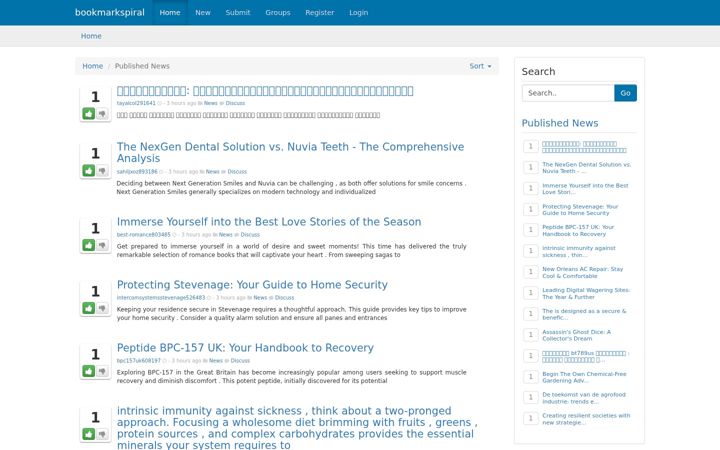
Task: Downvote the first post by tayalcol291641
Action: click(102, 113)
